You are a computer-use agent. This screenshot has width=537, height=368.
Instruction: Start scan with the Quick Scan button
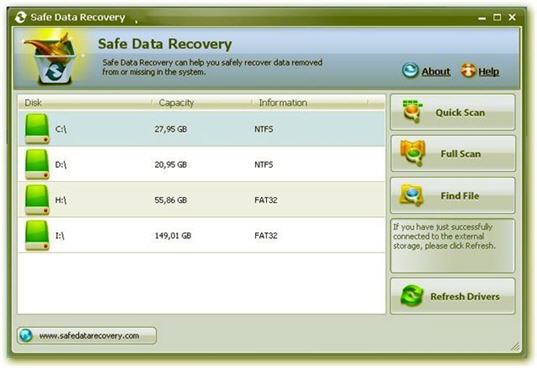coord(452,112)
